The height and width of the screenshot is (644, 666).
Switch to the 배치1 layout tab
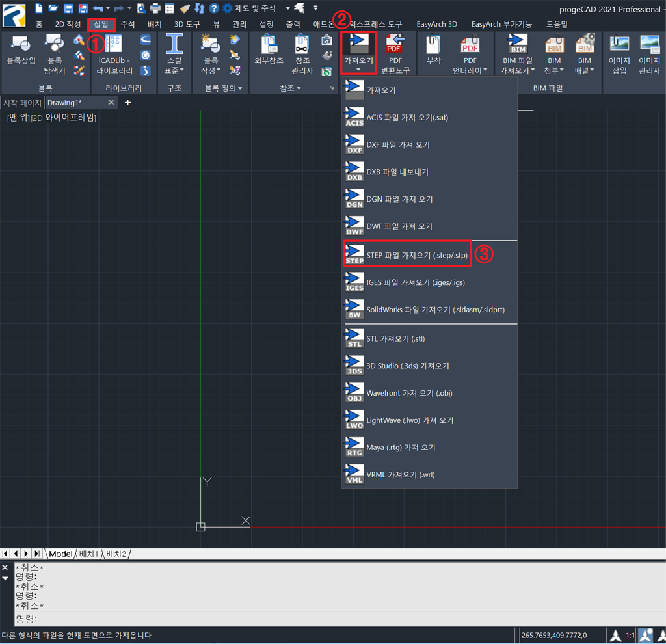[88, 554]
